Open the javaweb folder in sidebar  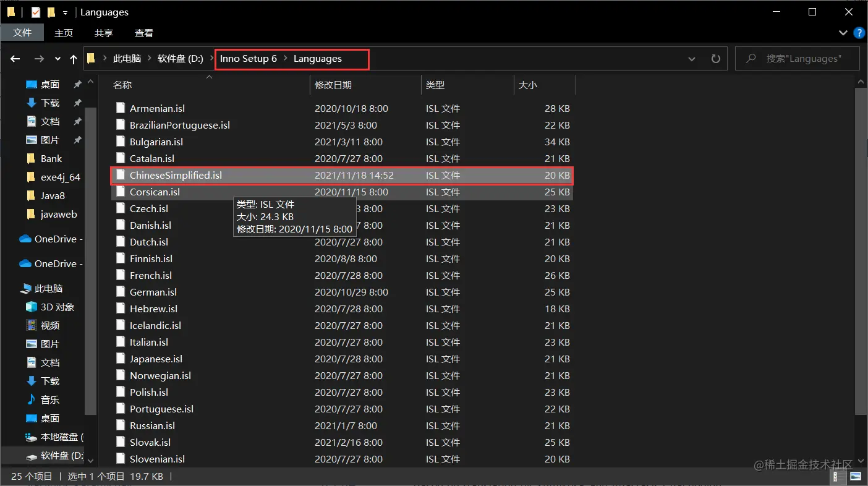[59, 215]
